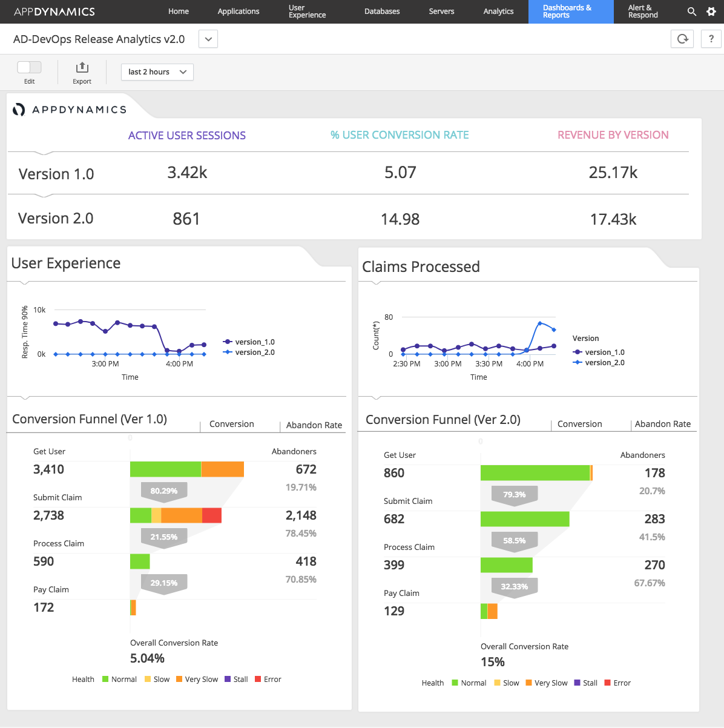The image size is (724, 728).
Task: Click the revenue value 17.43k
Action: (613, 219)
